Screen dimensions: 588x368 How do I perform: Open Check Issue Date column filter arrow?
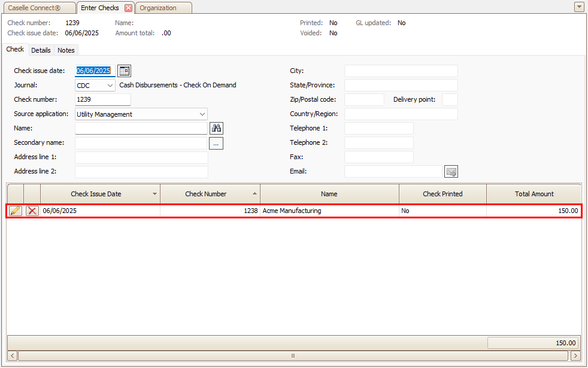click(155, 194)
